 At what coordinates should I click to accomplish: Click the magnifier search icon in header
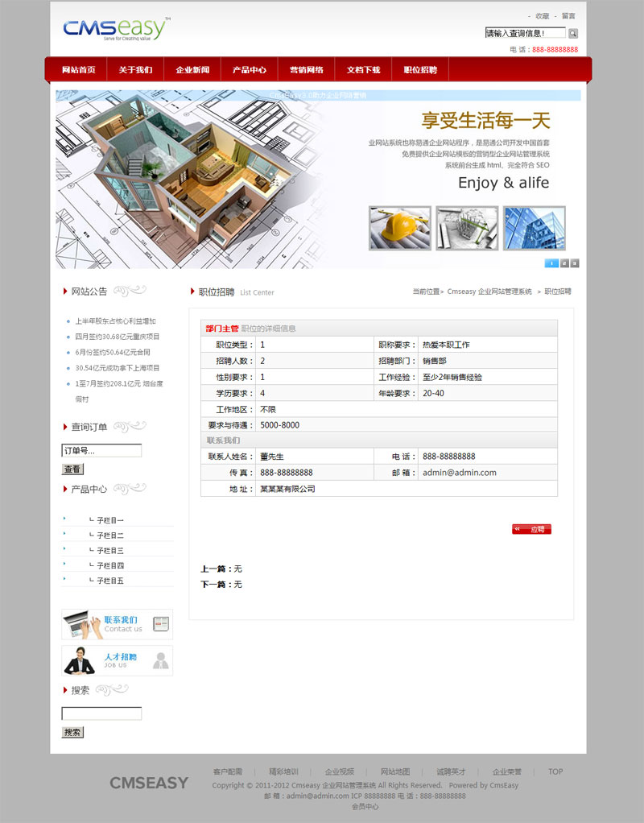tap(573, 33)
